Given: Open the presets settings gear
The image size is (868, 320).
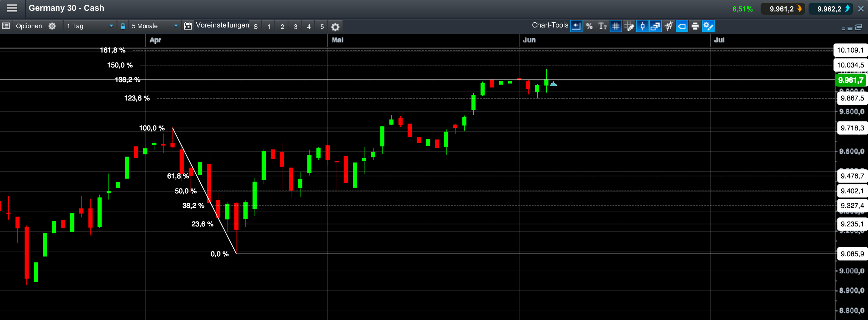Looking at the screenshot, I should 335,27.
